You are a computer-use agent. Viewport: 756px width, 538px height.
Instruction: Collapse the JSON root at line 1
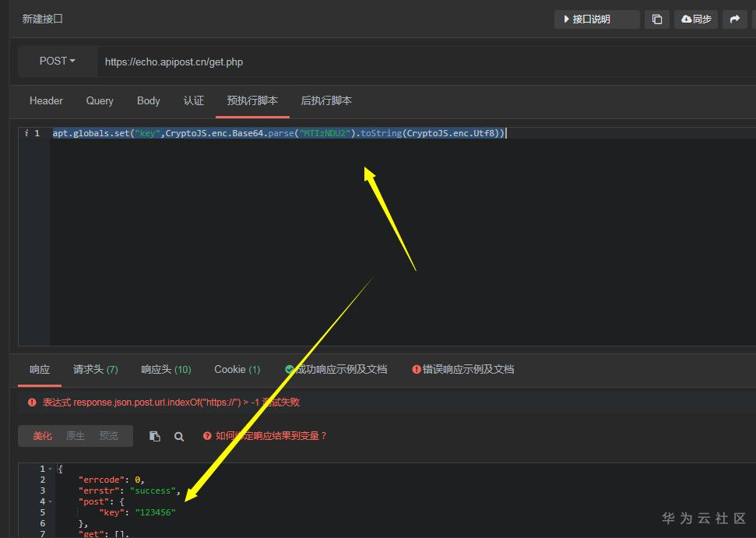(x=50, y=469)
